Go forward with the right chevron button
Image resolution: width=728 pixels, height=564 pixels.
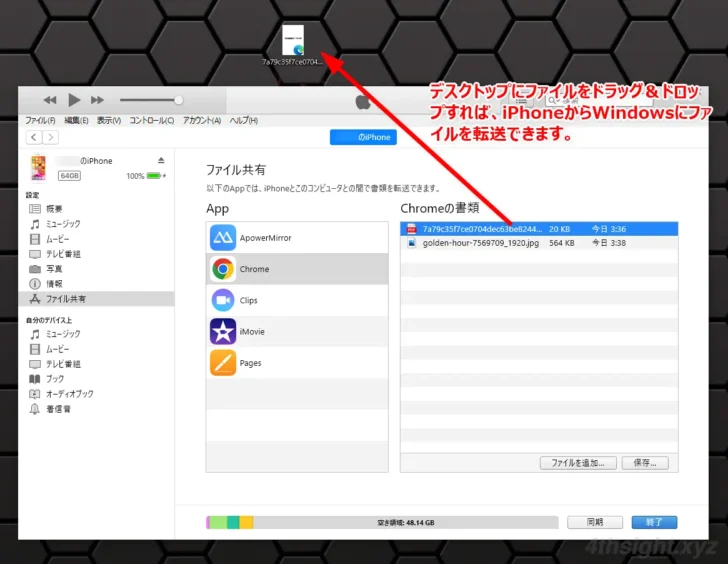click(51, 137)
